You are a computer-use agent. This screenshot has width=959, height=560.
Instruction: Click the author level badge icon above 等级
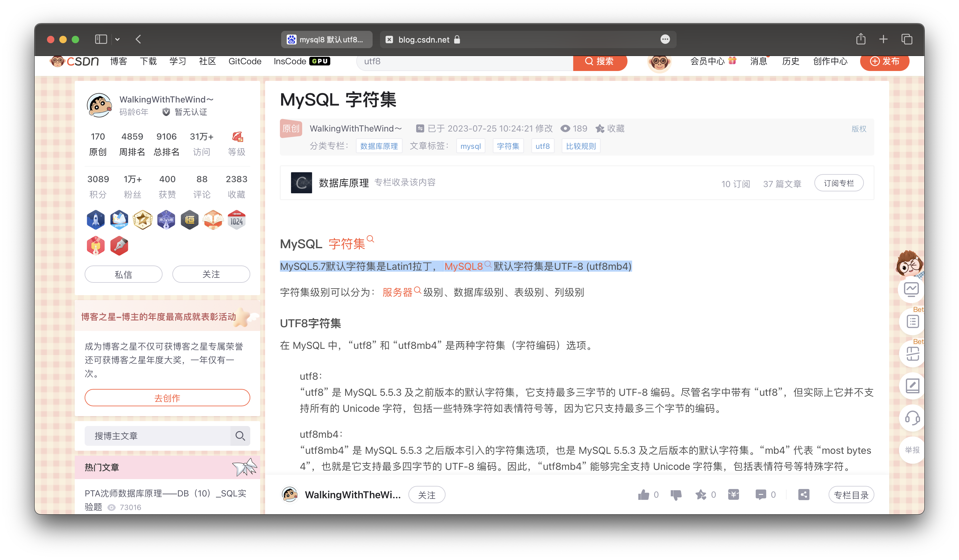(x=238, y=136)
